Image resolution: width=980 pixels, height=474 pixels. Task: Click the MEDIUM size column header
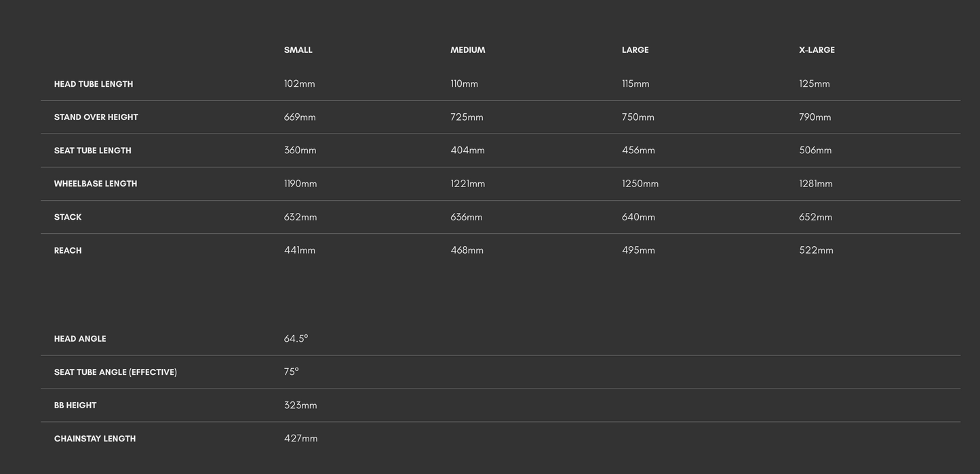468,50
